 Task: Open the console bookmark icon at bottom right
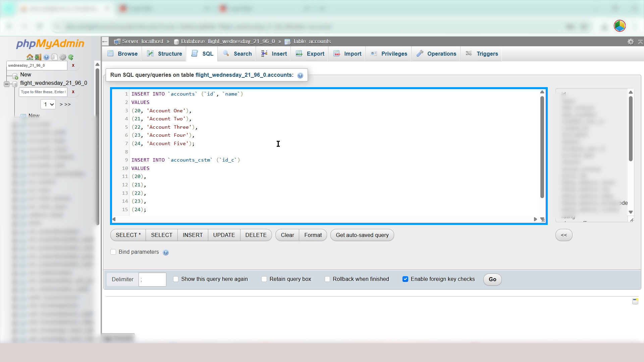pyautogui.click(x=635, y=301)
